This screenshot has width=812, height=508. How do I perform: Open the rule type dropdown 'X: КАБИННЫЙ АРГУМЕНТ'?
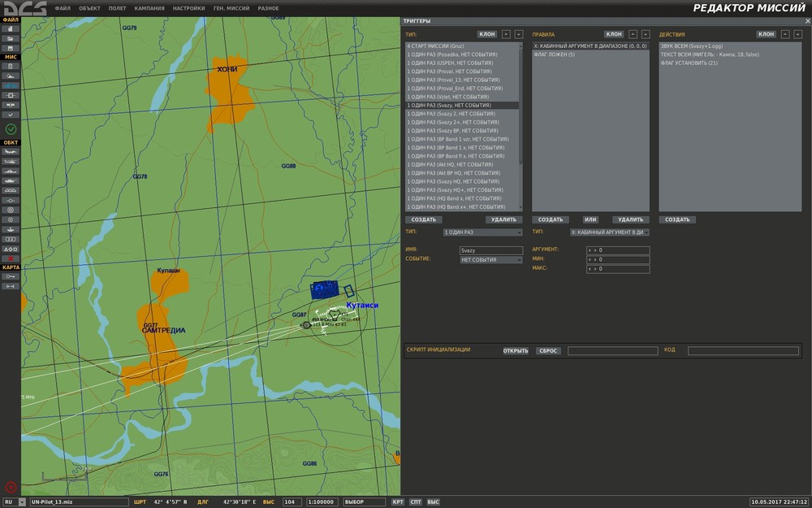[609, 232]
